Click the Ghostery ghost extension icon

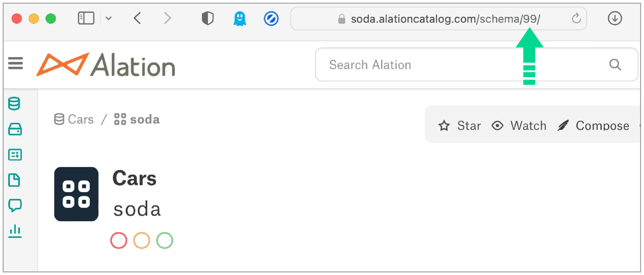[x=240, y=19]
